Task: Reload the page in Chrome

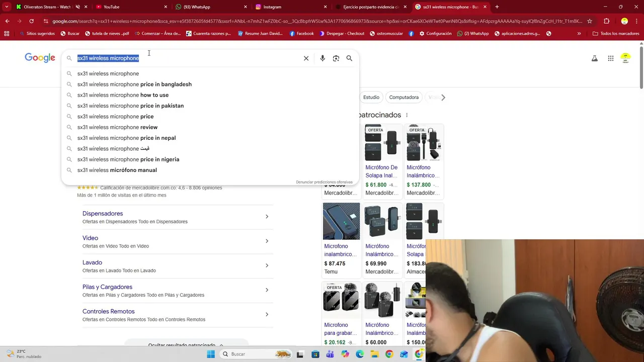Action: (x=31, y=21)
